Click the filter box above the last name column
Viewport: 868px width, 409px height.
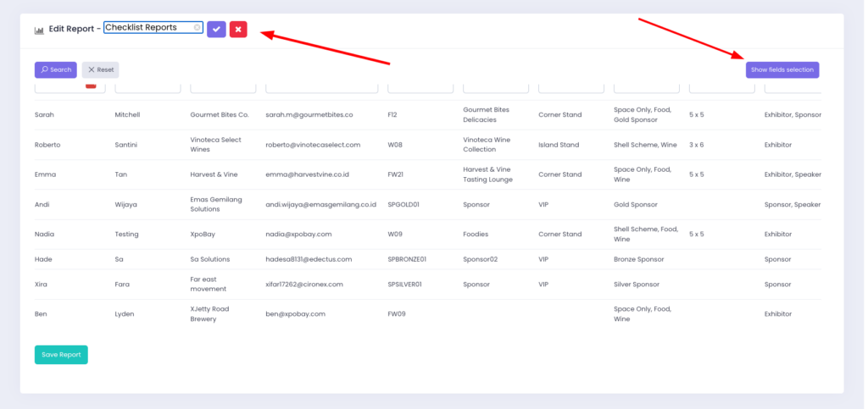(x=147, y=87)
